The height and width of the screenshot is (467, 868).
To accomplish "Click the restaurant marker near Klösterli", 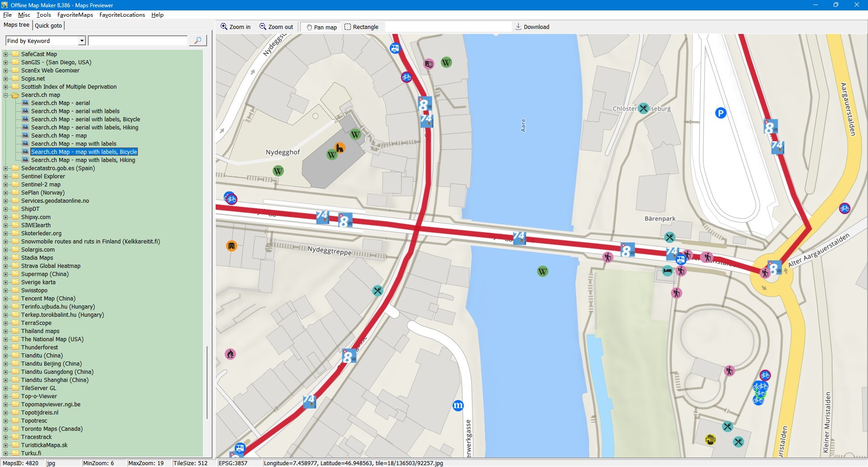I will pos(643,109).
